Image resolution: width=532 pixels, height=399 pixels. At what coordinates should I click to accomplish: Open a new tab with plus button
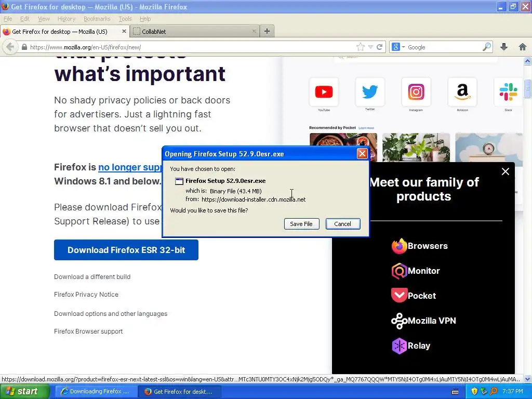pos(267,31)
